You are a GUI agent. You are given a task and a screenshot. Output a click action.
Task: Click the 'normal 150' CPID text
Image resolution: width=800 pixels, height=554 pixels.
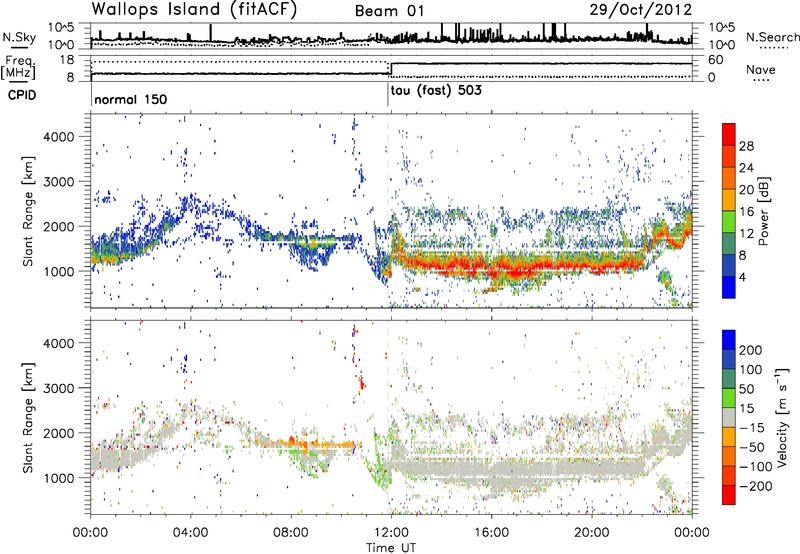click(x=131, y=99)
